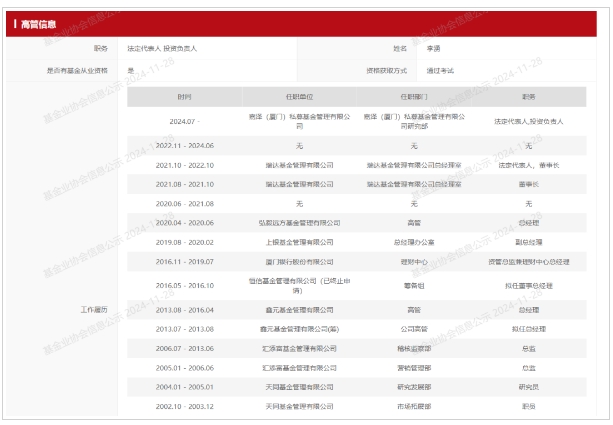The height and width of the screenshot is (425, 613).
Task: Click 厦门银行股份有限公司 company cell
Action: [299, 262]
